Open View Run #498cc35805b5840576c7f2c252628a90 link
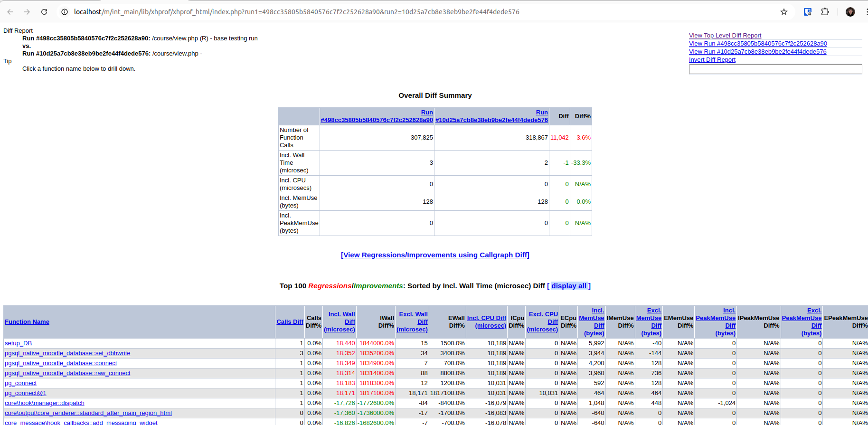This screenshot has height=425, width=868. (758, 44)
